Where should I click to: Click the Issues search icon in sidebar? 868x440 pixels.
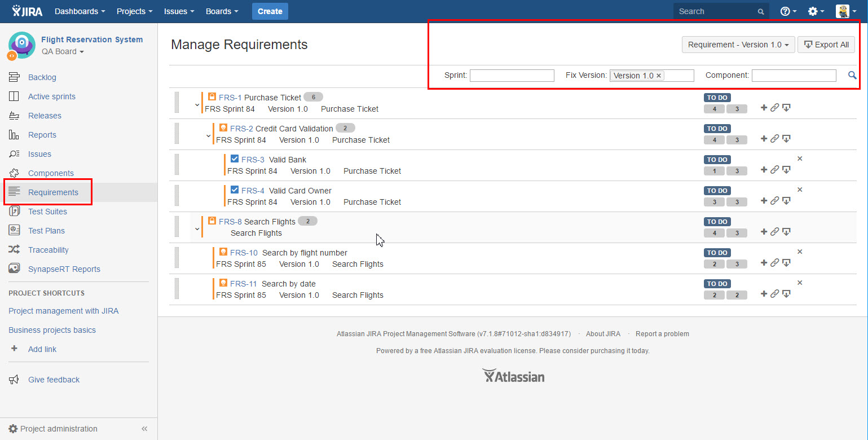coord(15,154)
